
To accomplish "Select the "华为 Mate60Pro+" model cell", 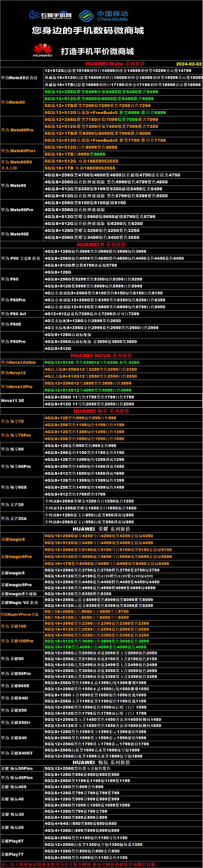I will (x=22, y=151).
